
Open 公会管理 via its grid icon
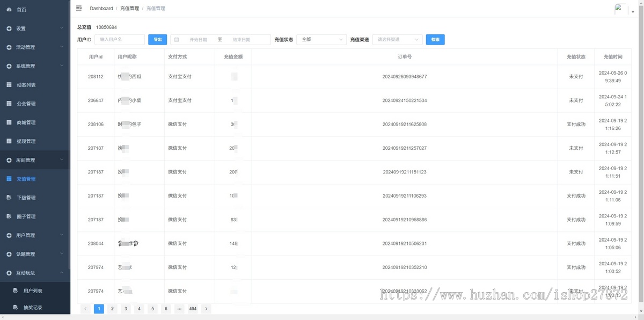click(9, 104)
